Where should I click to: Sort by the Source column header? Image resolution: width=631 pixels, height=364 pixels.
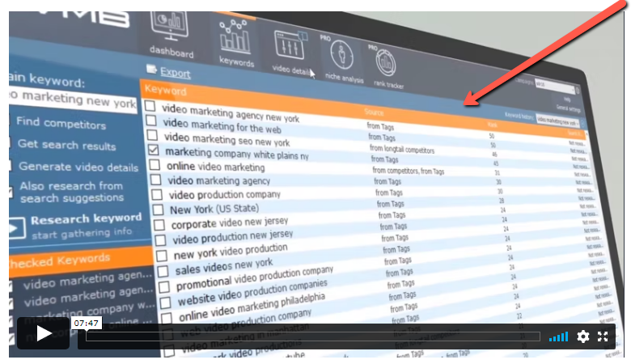[x=374, y=112]
